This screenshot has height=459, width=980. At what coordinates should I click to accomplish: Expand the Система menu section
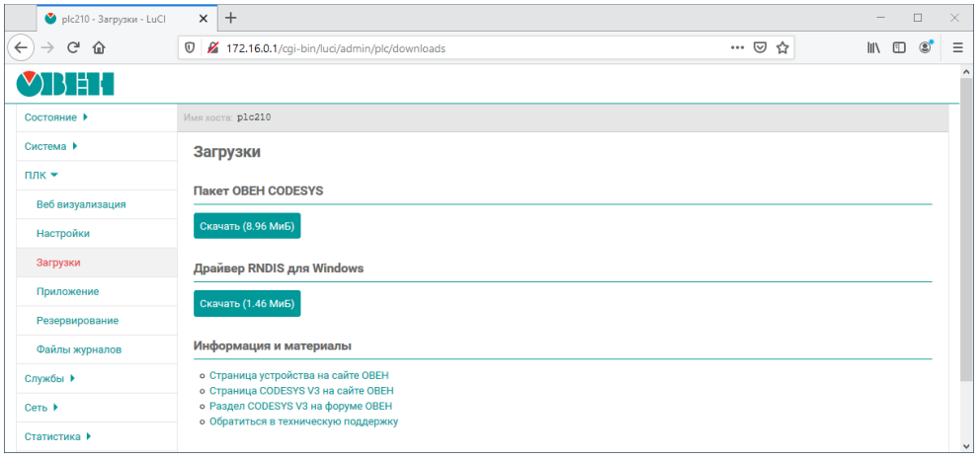[x=50, y=146]
